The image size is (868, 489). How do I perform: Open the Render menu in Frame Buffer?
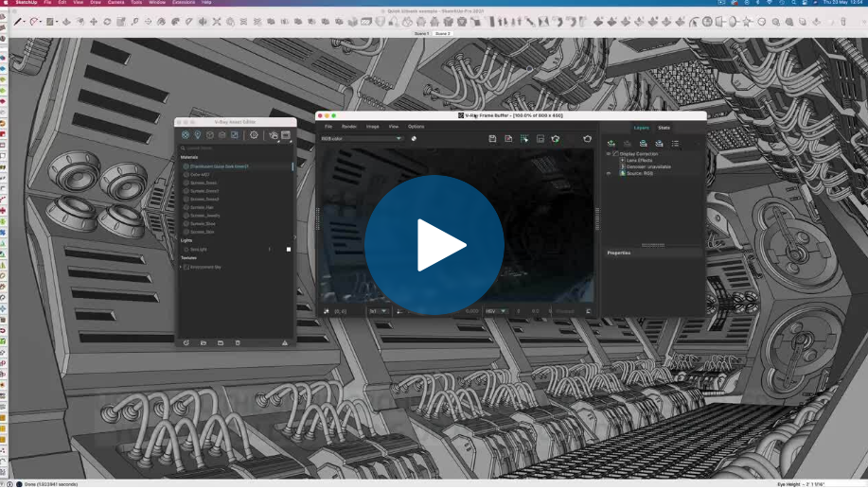[348, 127]
